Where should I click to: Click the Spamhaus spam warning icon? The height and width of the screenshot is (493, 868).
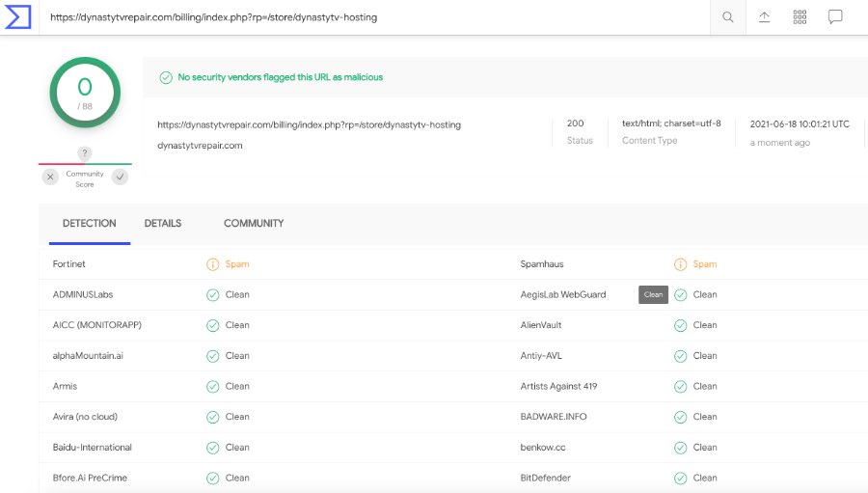point(680,264)
